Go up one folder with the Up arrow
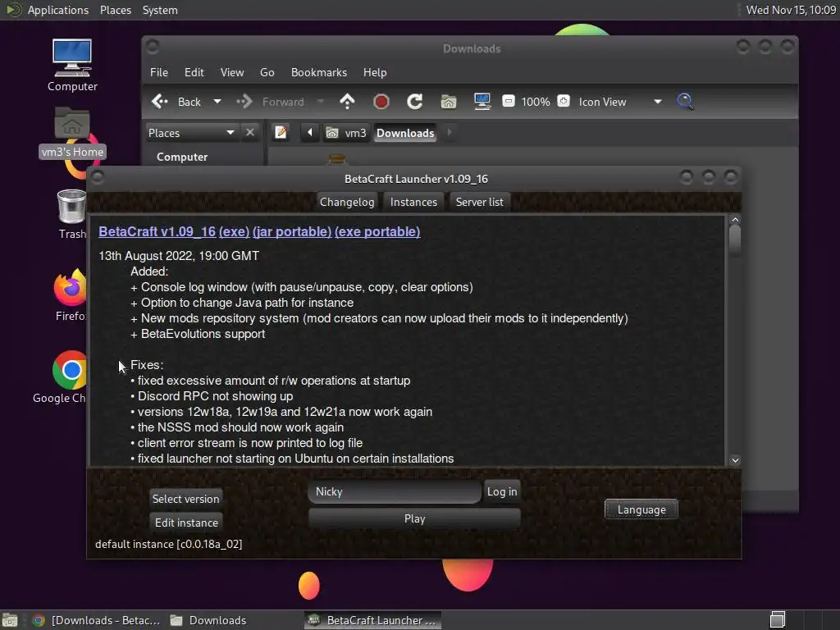The width and height of the screenshot is (840, 630). [x=347, y=101]
